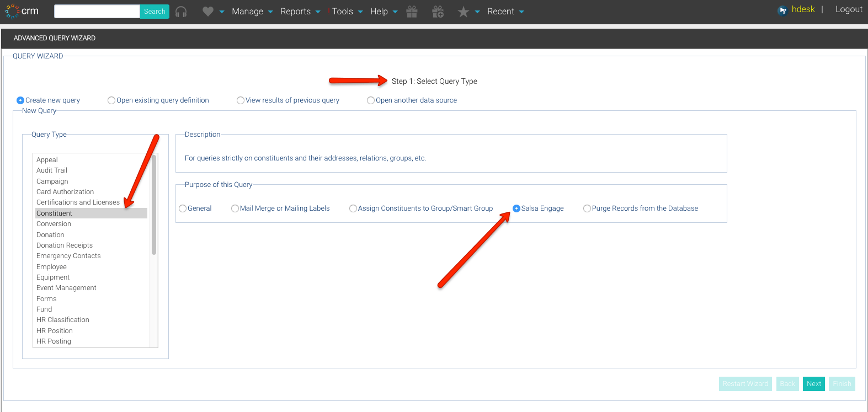Expand the Reports menu arrow

318,12
